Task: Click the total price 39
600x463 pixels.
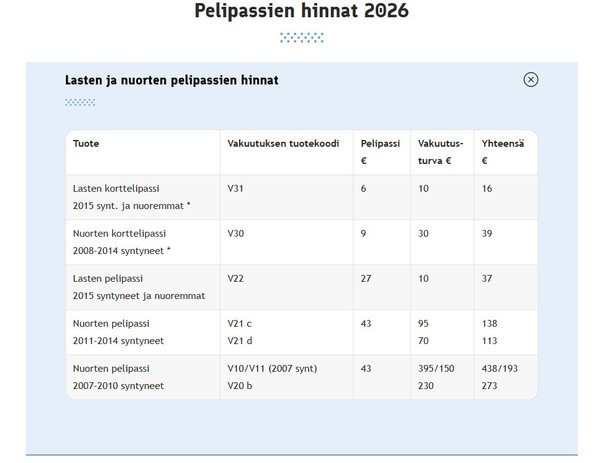Action: coord(487,233)
